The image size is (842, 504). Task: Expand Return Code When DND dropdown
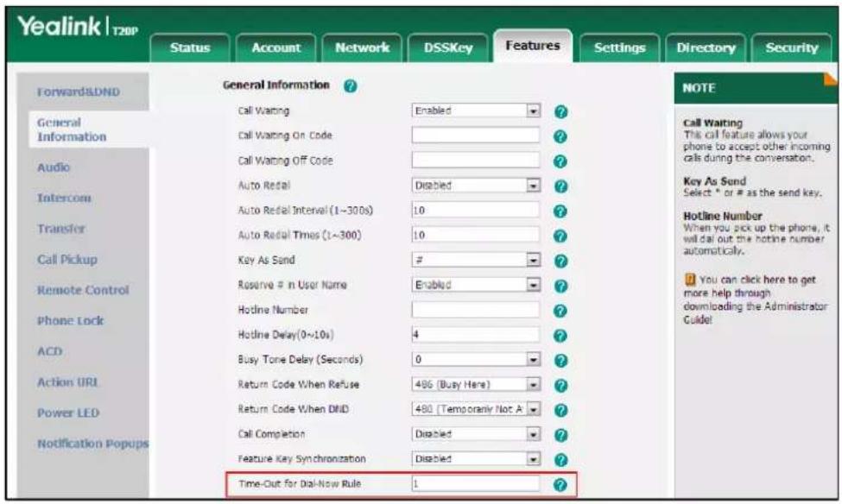[476, 409]
